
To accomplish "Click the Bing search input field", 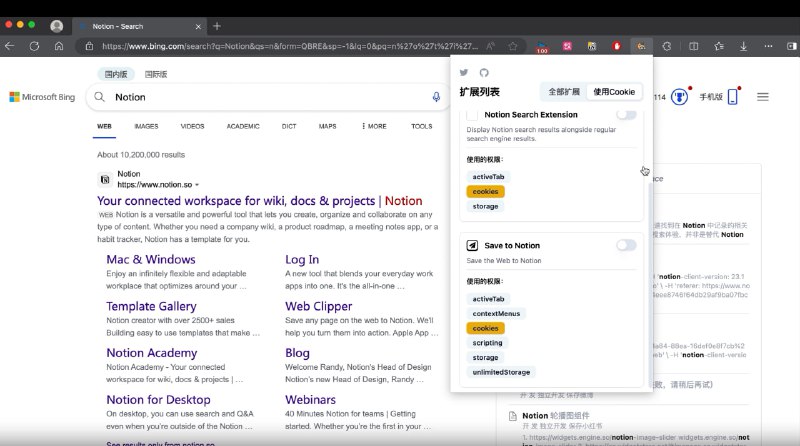I will [268, 97].
